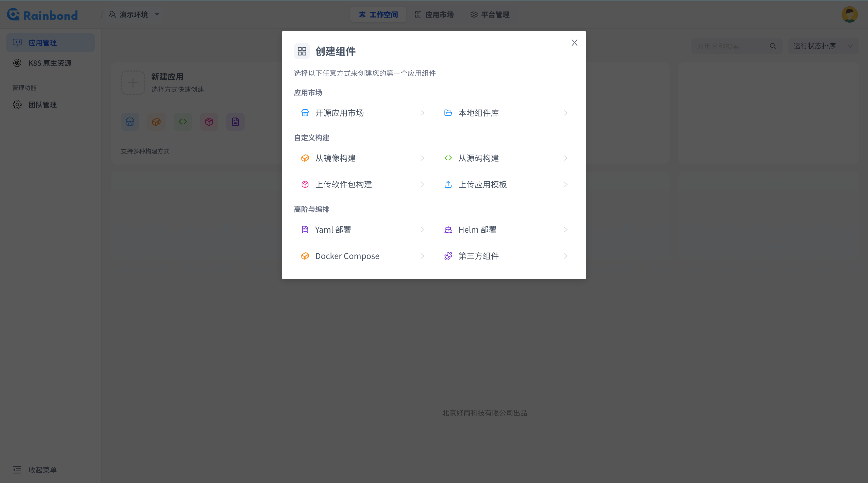Open the 运行状态排序 sort dropdown

823,46
